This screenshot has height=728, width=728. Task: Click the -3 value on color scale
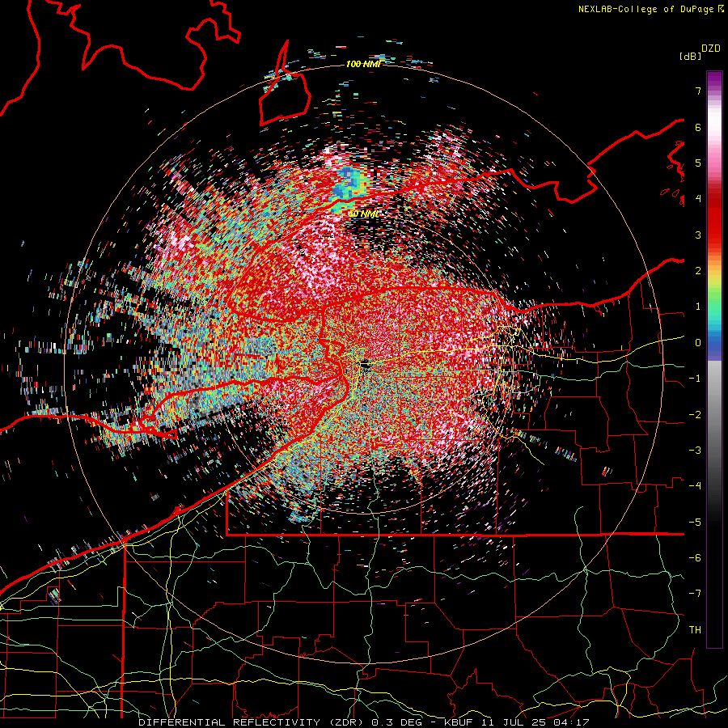695,451
